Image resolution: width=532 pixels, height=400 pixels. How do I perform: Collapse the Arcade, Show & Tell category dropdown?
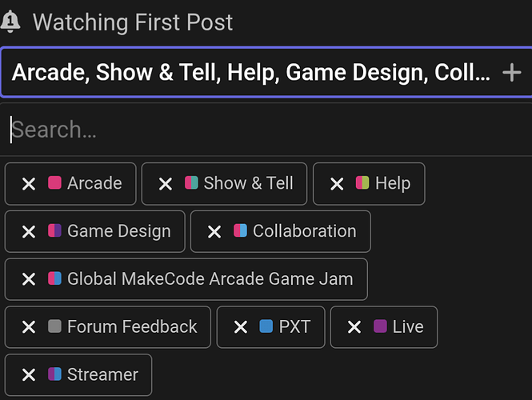[x=266, y=72]
